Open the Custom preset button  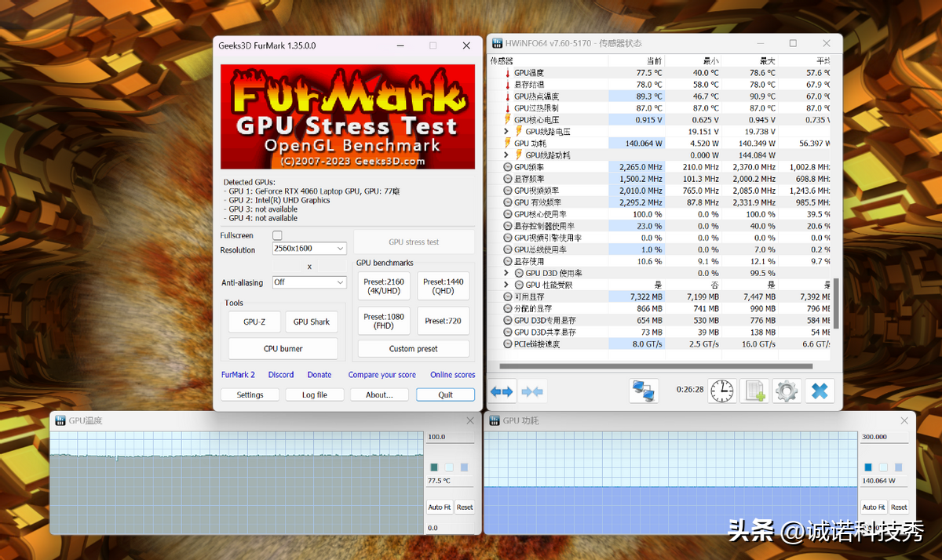[414, 349]
